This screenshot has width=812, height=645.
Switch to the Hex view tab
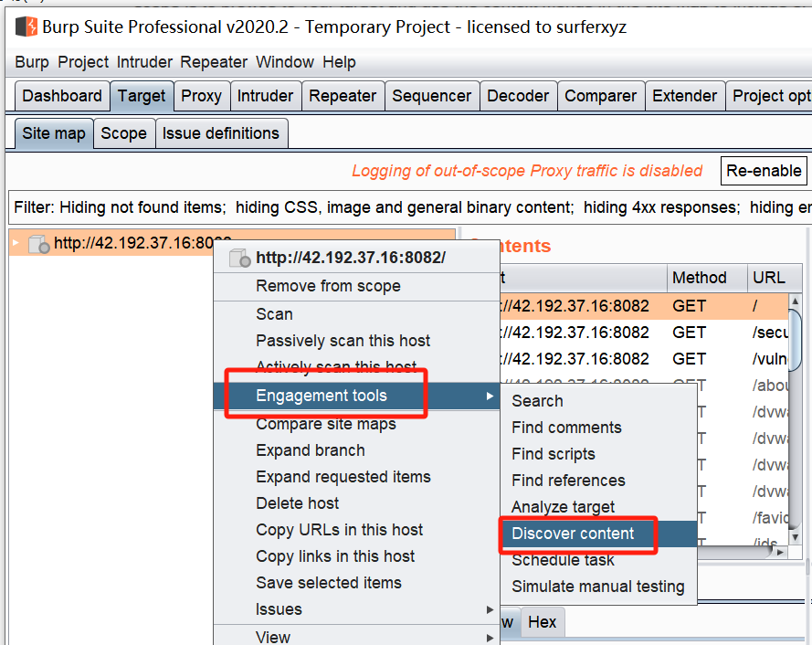tap(542, 621)
